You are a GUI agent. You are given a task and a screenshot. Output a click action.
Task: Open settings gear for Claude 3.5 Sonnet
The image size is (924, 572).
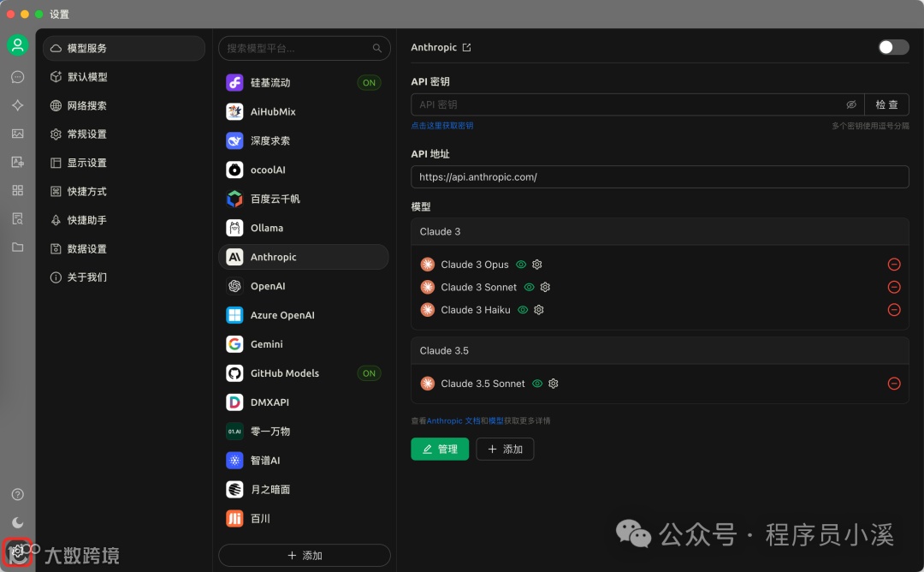pos(553,384)
